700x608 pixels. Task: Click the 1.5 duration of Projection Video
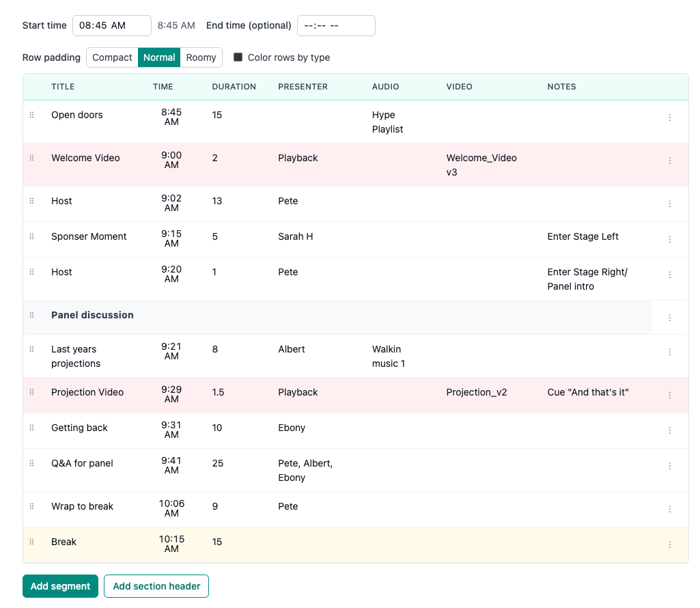[x=218, y=392]
